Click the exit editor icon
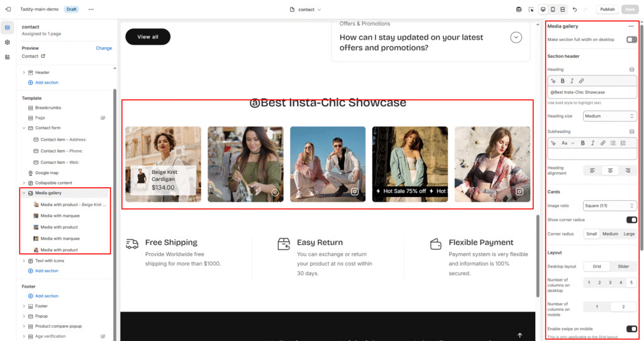 pos(8,9)
